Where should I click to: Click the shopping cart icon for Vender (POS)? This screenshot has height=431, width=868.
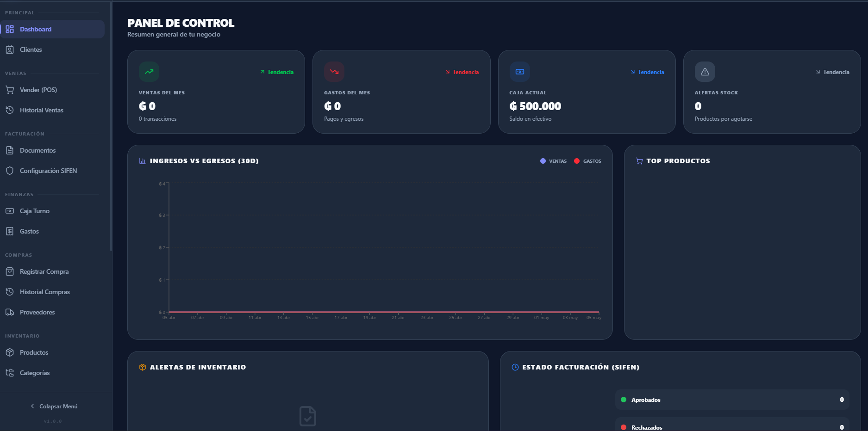10,90
